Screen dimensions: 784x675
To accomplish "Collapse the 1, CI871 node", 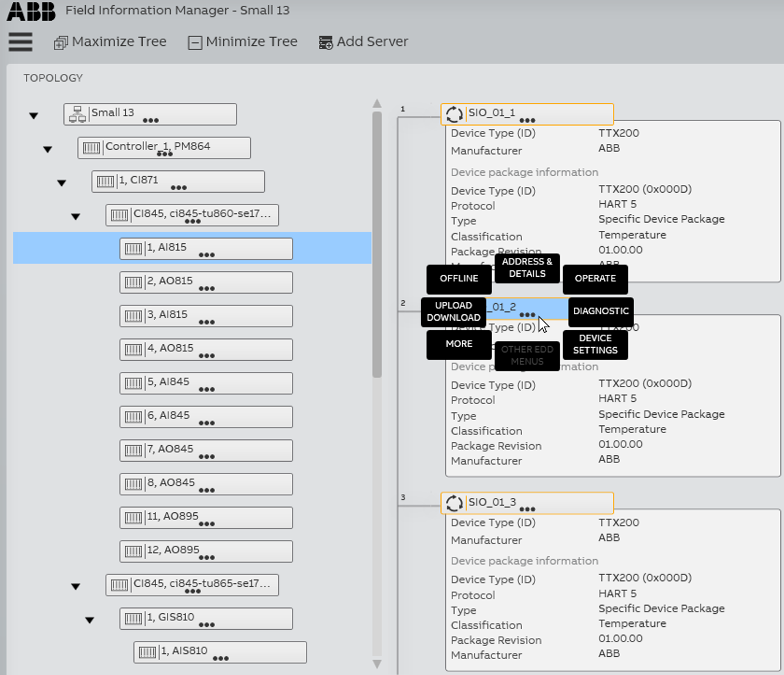I will 62,183.
